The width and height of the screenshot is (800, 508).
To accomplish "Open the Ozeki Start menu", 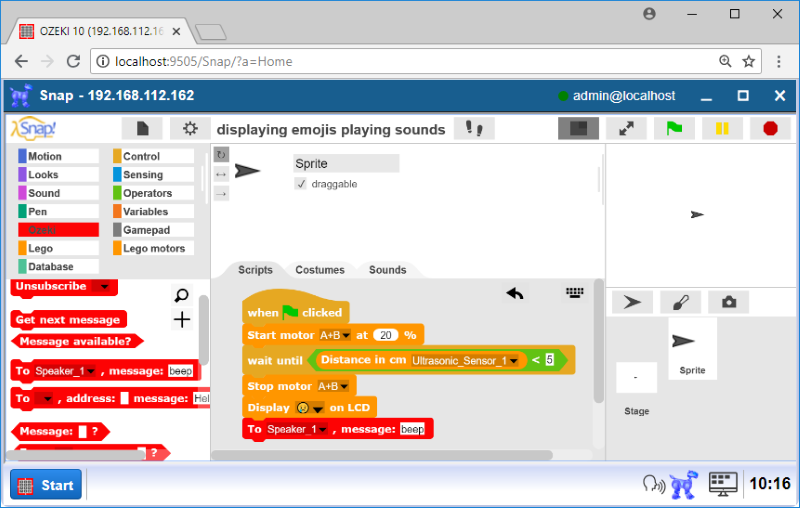I will [46, 485].
